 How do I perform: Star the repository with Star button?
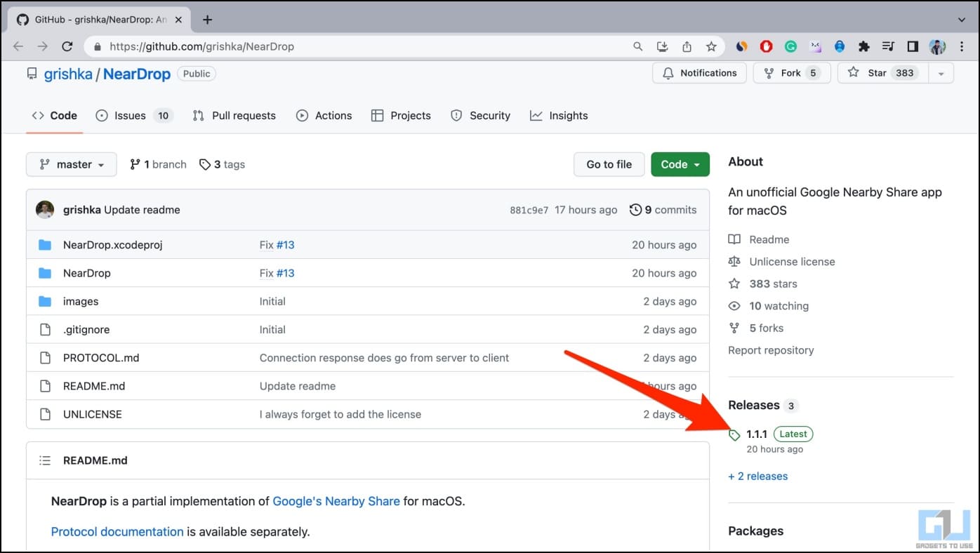point(883,73)
